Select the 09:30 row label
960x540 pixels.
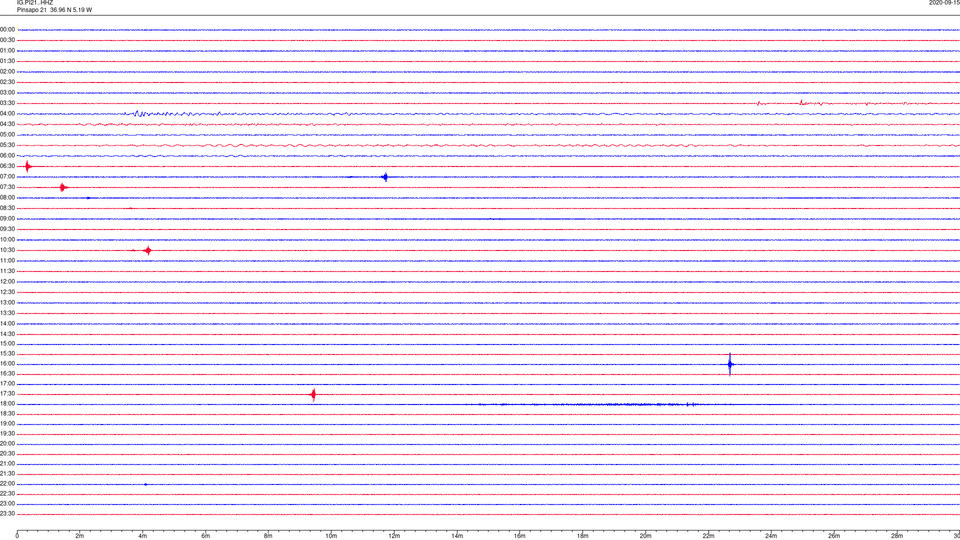(8, 229)
